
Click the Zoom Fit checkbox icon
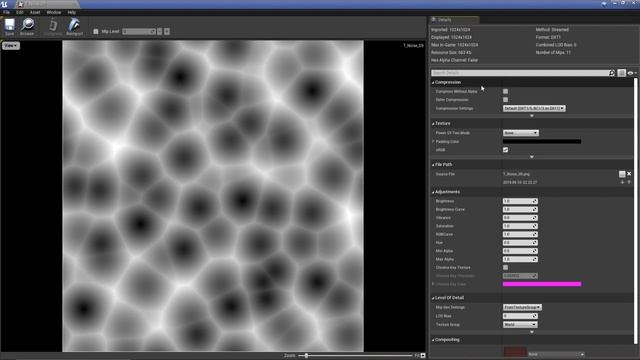click(x=423, y=356)
